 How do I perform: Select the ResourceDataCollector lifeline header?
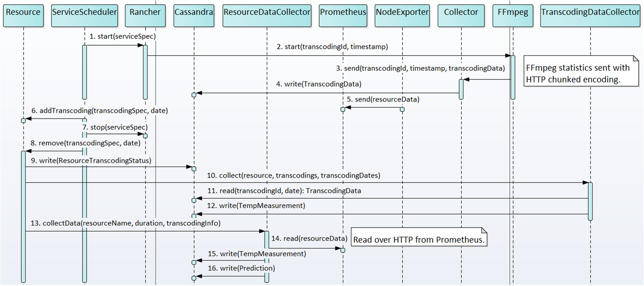coord(267,16)
